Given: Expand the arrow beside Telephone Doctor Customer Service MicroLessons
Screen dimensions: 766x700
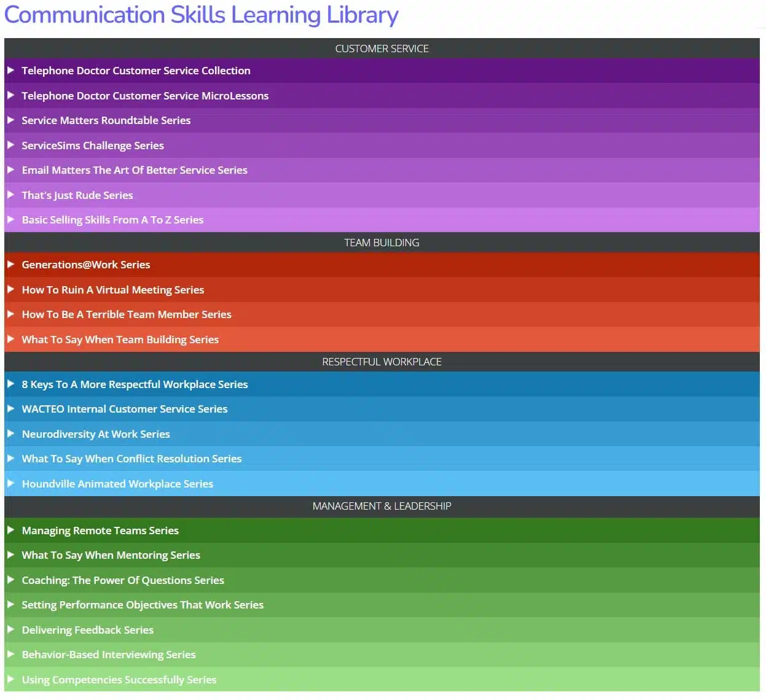Looking at the screenshot, I should click(10, 96).
